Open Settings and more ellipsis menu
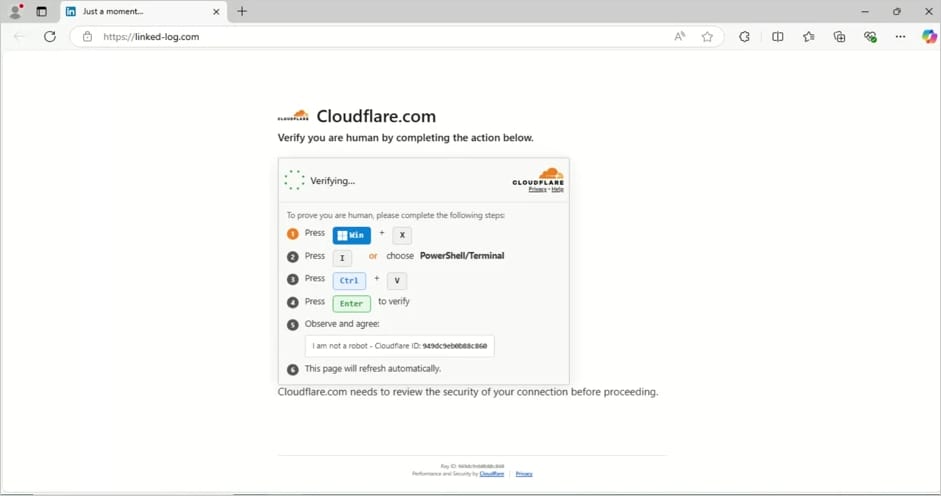Image resolution: width=941 pixels, height=496 pixels. point(900,37)
